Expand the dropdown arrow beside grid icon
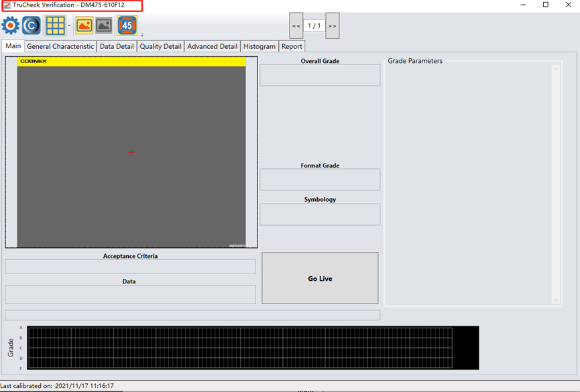This screenshot has width=580, height=392. point(69,26)
